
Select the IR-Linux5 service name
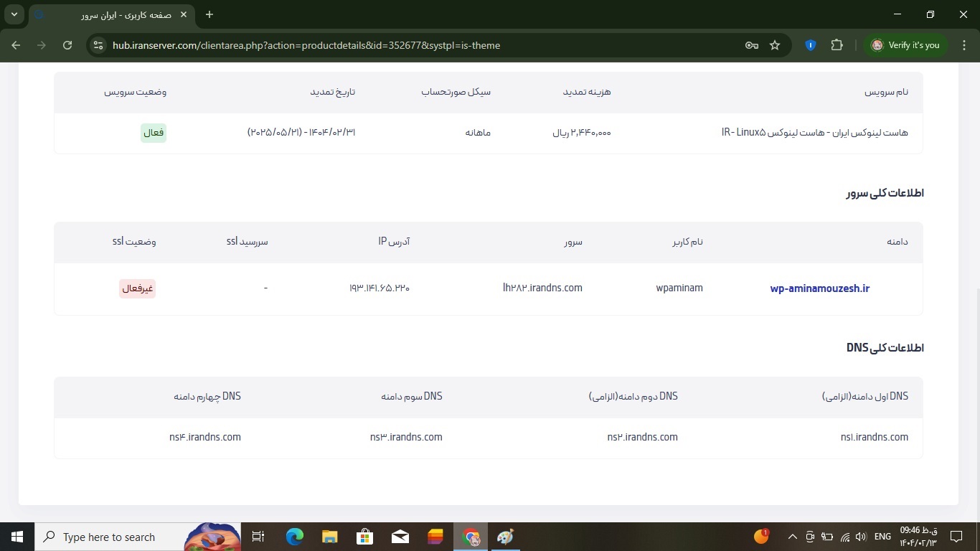815,133
